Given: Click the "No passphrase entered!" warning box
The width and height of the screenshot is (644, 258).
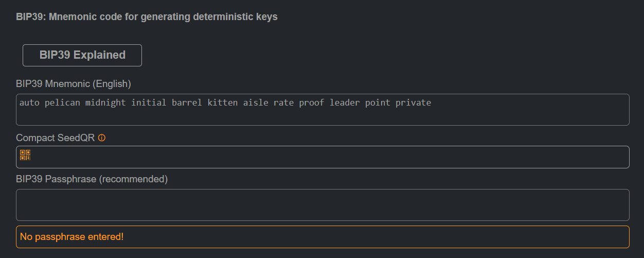Looking at the screenshot, I should pyautogui.click(x=323, y=237).
